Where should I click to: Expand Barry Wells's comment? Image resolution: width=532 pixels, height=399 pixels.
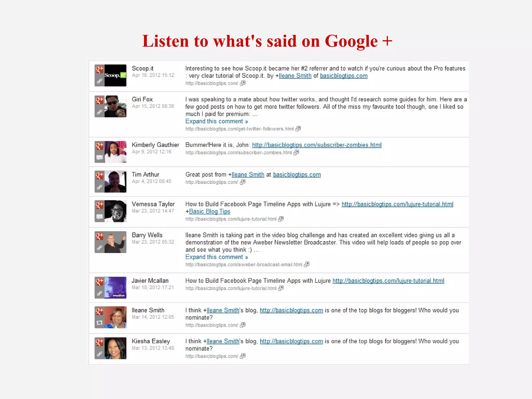click(217, 257)
